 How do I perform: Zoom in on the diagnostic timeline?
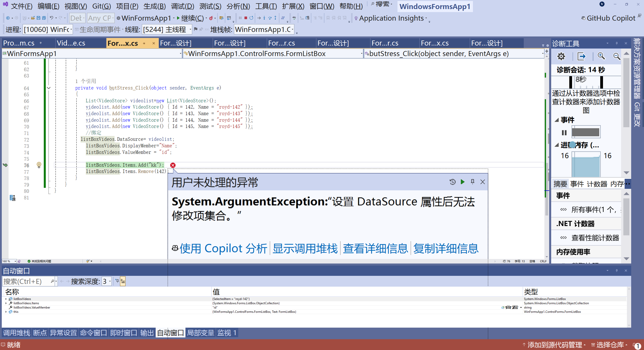pos(601,56)
